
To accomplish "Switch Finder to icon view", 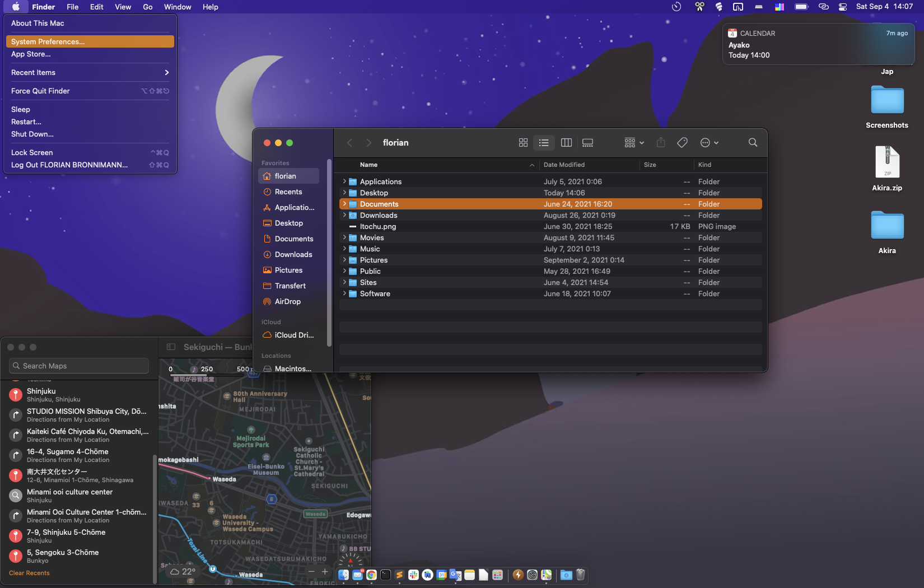I will click(523, 143).
